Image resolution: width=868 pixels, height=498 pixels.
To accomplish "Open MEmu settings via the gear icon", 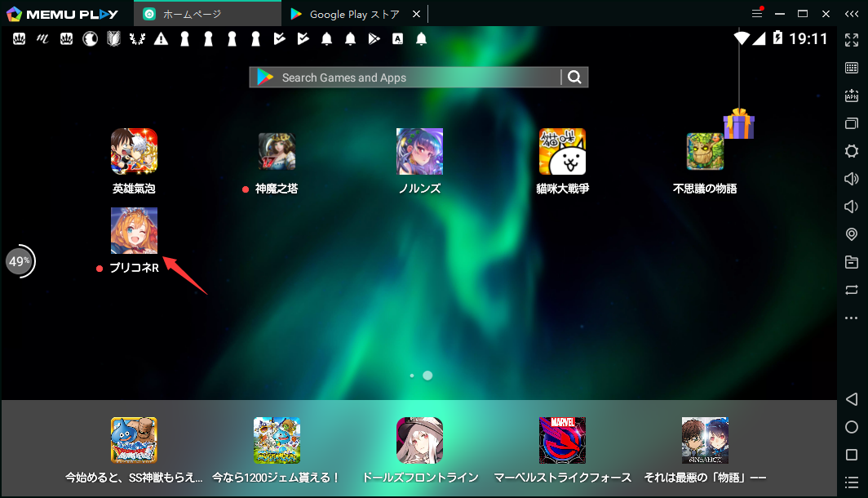I will tap(852, 151).
